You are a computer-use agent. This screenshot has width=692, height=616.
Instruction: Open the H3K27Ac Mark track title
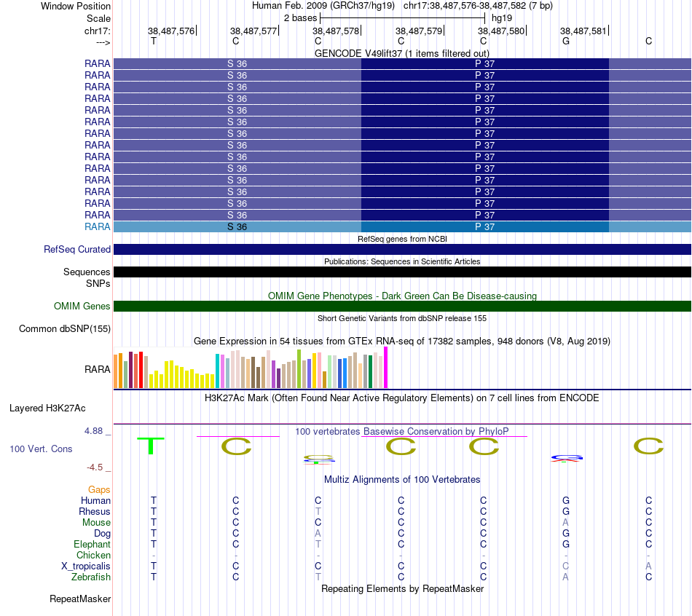tap(402, 398)
